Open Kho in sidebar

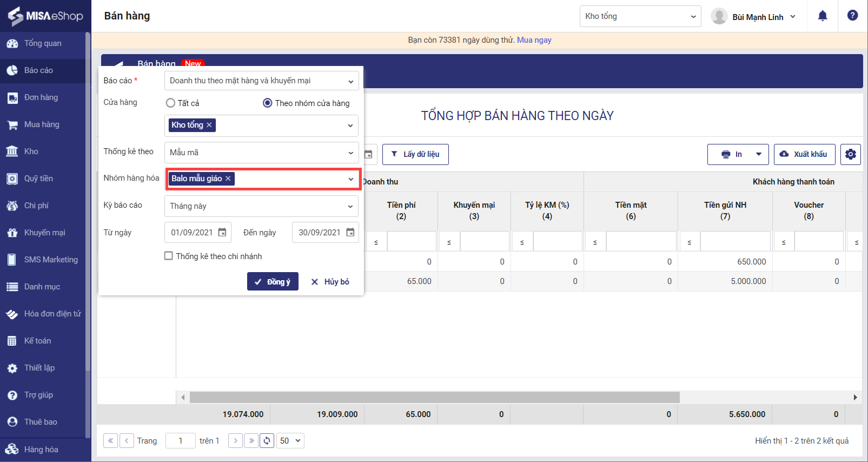click(x=43, y=151)
